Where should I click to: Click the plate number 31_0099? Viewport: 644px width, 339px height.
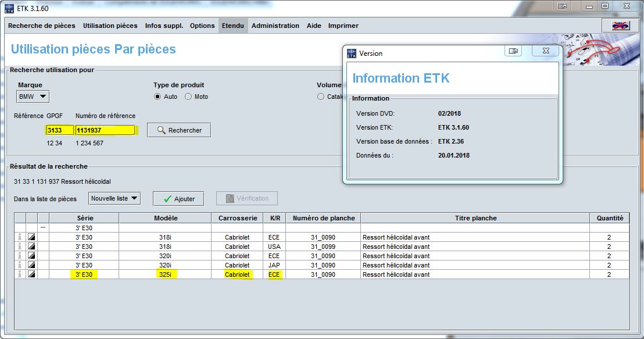pos(323,247)
